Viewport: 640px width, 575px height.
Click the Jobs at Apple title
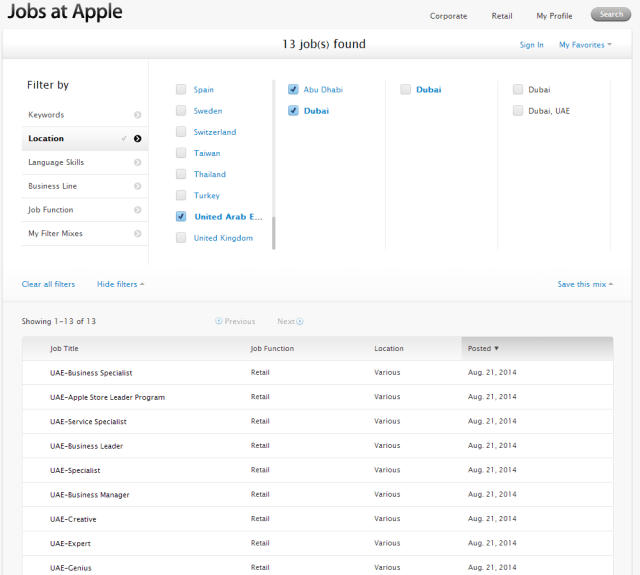(65, 11)
